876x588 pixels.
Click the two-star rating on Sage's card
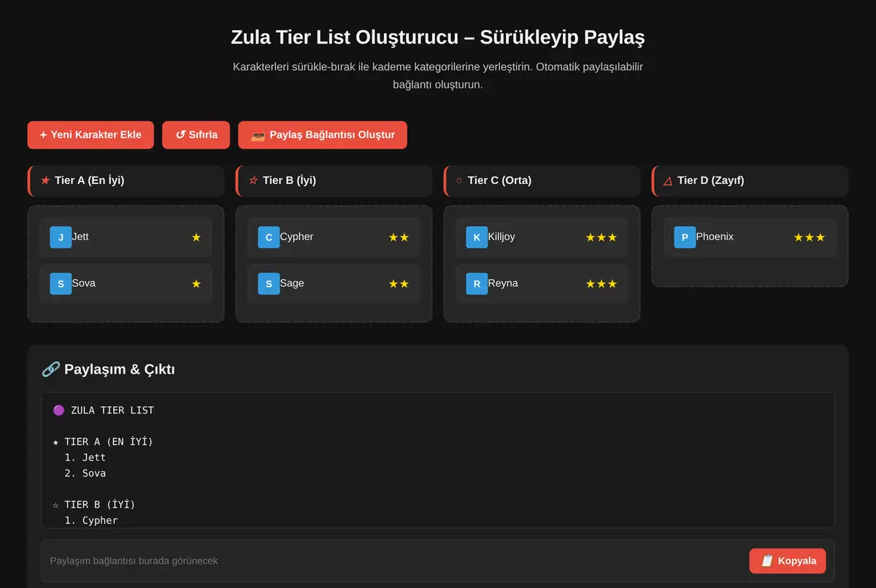399,284
